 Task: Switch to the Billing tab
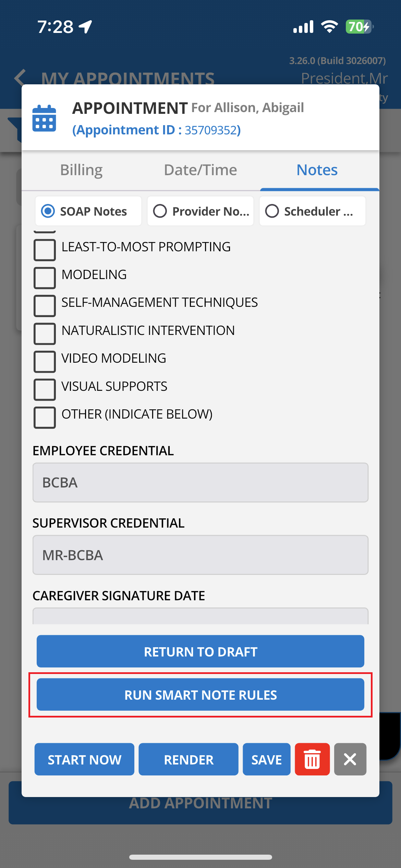coord(81,170)
